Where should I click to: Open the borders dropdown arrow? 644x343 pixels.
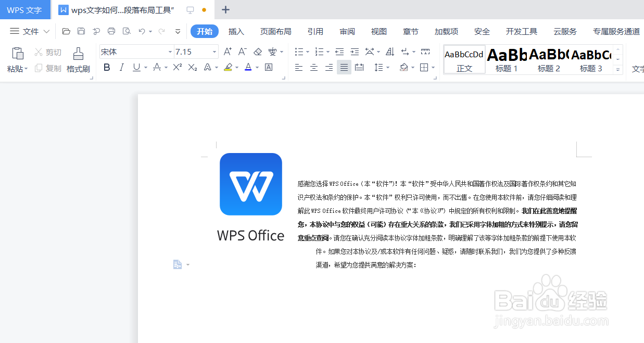[433, 68]
